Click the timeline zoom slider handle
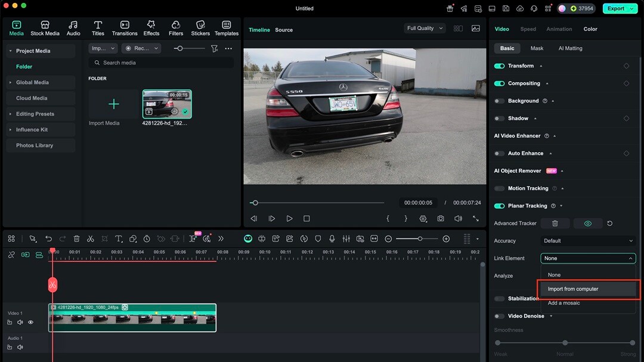This screenshot has height=362, width=644. point(420,239)
